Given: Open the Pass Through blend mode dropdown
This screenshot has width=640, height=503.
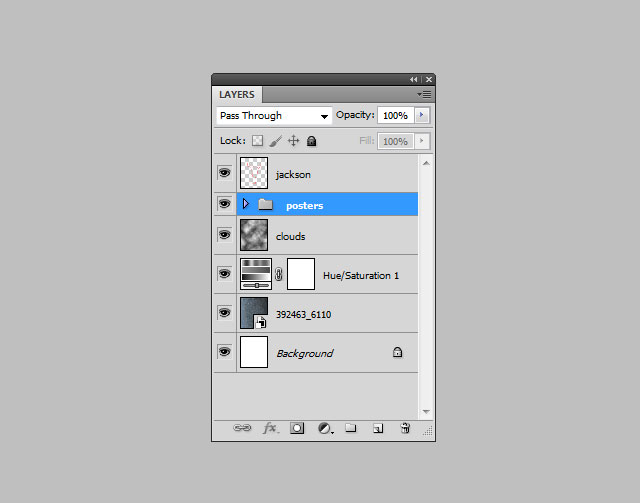Looking at the screenshot, I should 274,116.
